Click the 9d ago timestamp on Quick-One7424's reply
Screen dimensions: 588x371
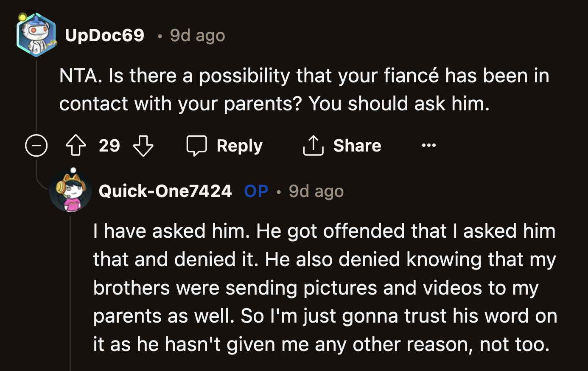316,191
